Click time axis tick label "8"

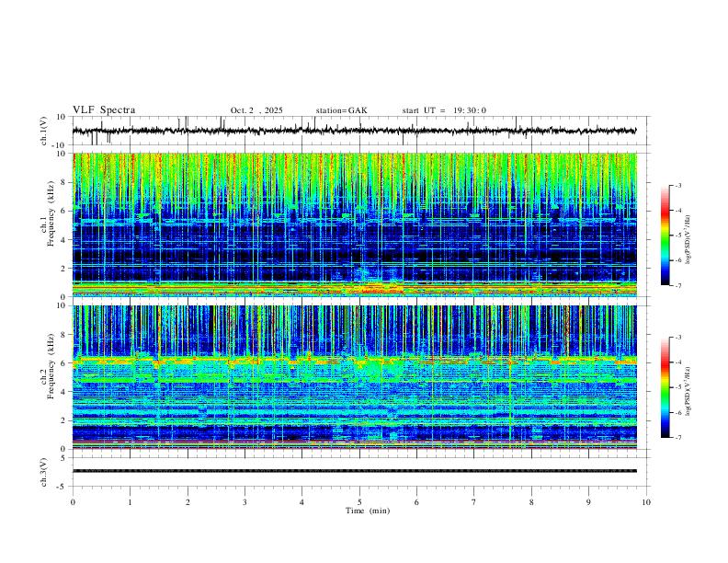point(531,502)
